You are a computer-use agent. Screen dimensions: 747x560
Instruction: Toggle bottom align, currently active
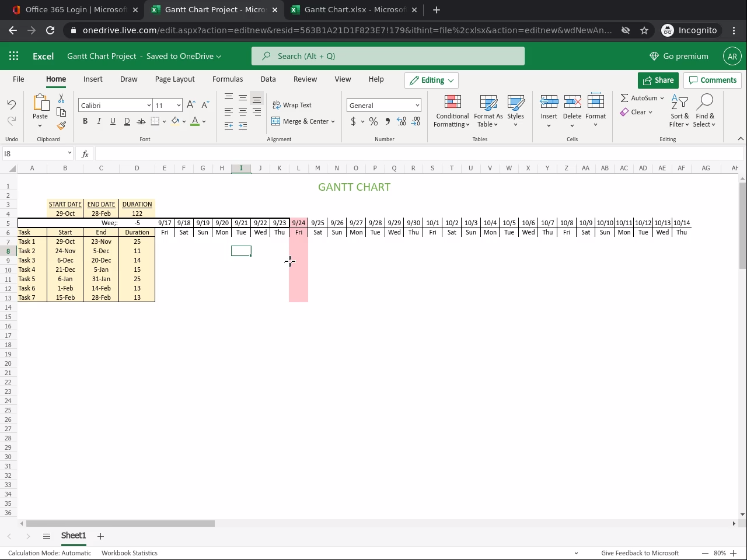point(257,98)
